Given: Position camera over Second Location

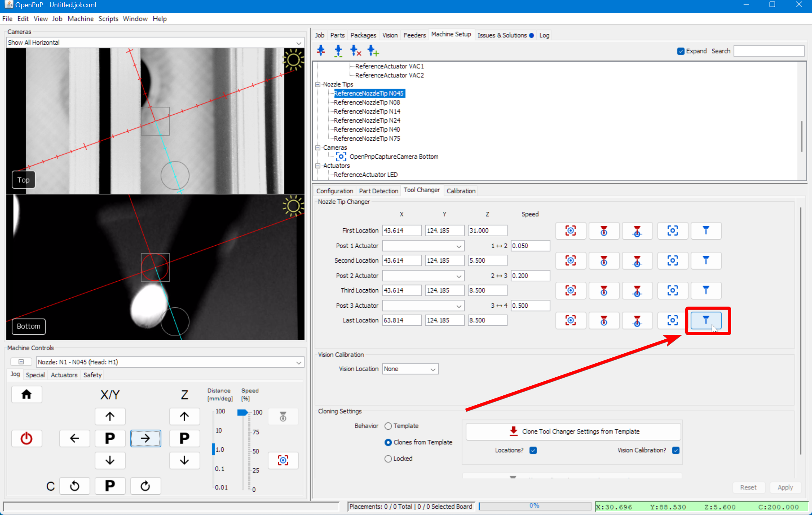Looking at the screenshot, I should 672,261.
